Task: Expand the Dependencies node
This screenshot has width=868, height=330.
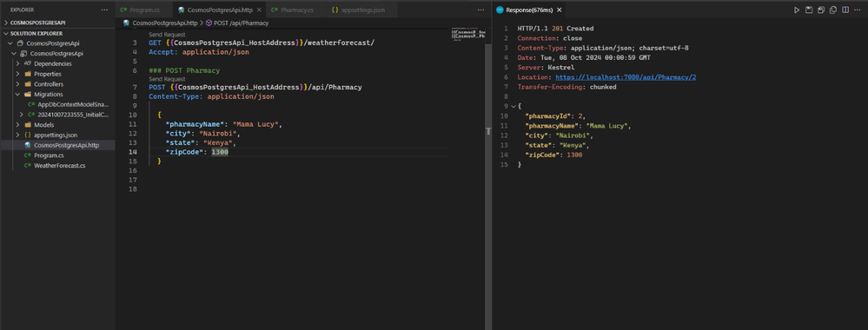Action: pos(18,63)
